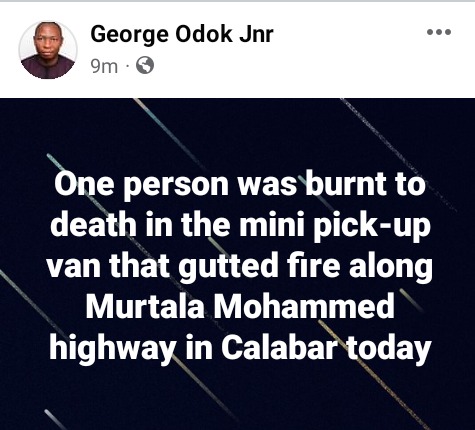Tap the "van that gutted fire along" line
The width and height of the screenshot is (475, 430).
point(239,267)
